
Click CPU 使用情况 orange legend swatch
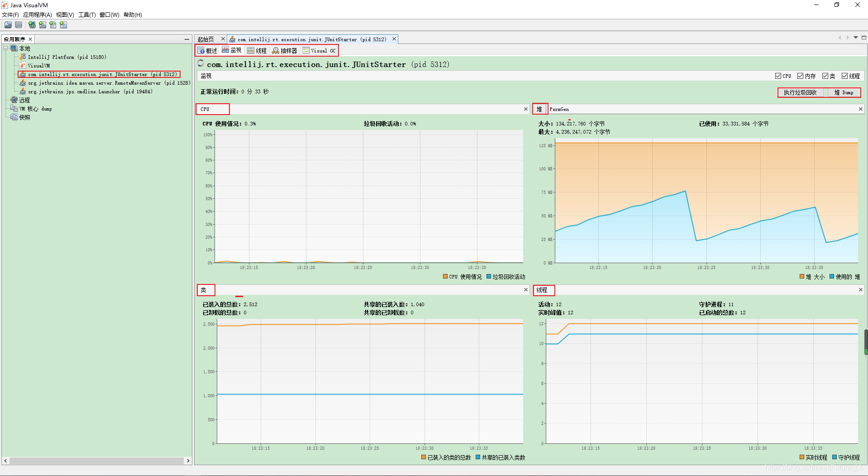pyautogui.click(x=445, y=277)
